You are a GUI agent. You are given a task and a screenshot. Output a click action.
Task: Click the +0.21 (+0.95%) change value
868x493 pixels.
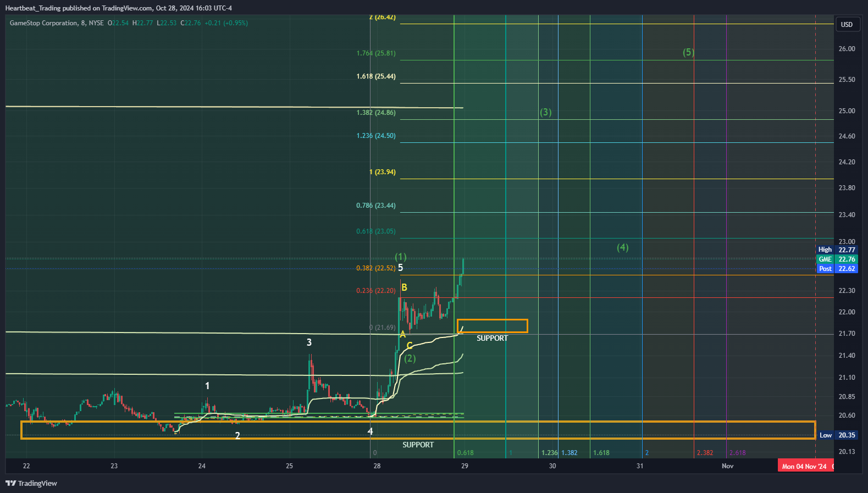point(226,23)
